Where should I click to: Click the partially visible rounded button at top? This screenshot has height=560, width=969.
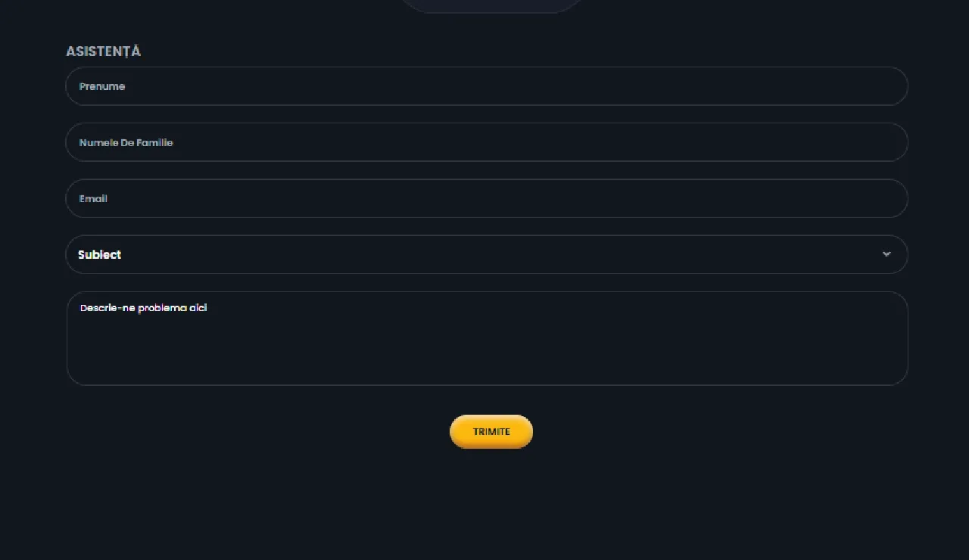(x=491, y=5)
